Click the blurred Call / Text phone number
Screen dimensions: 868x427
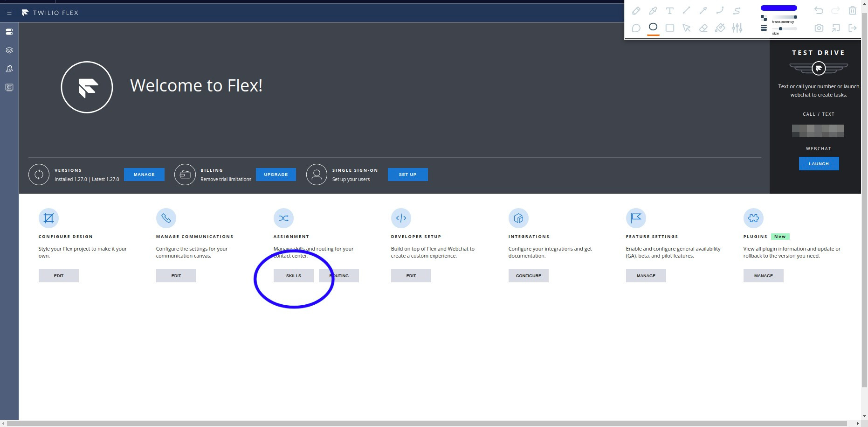818,131
